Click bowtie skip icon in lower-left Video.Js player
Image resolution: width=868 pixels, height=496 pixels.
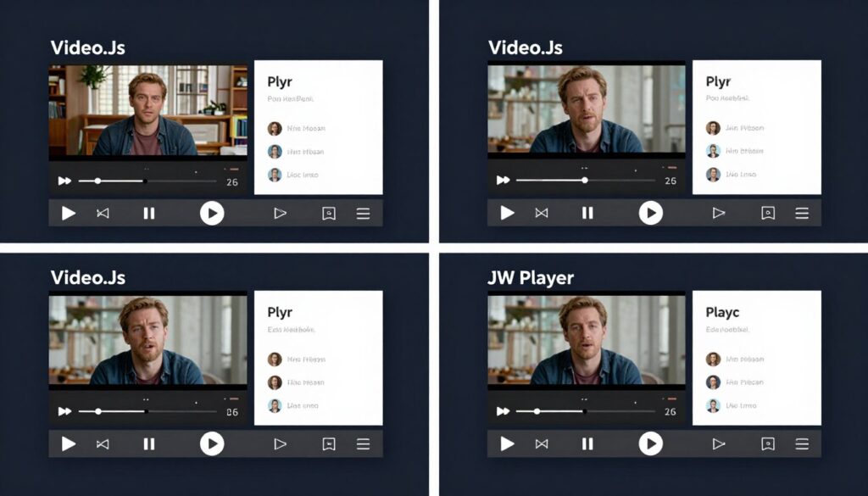103,444
